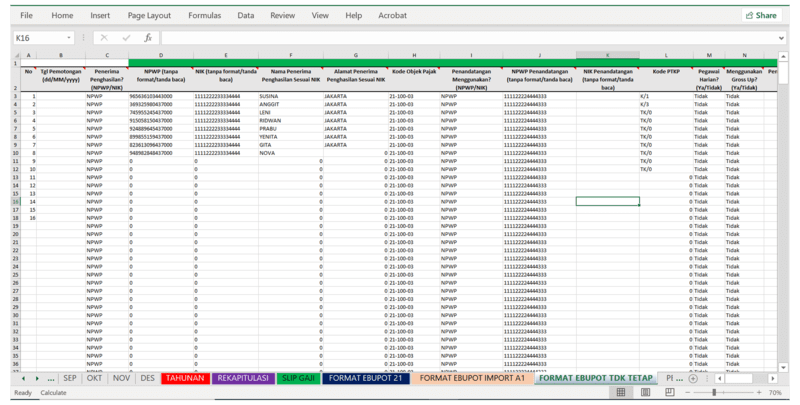Select the cell containing NOVA
Viewport: 800px width, 405px height.
coord(291,153)
